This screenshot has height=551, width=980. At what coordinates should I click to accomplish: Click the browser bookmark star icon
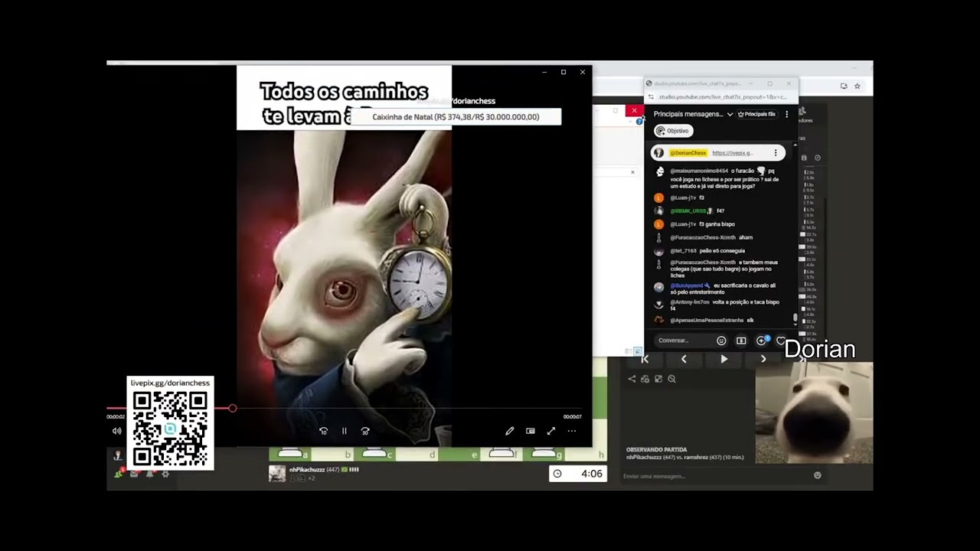click(x=857, y=86)
